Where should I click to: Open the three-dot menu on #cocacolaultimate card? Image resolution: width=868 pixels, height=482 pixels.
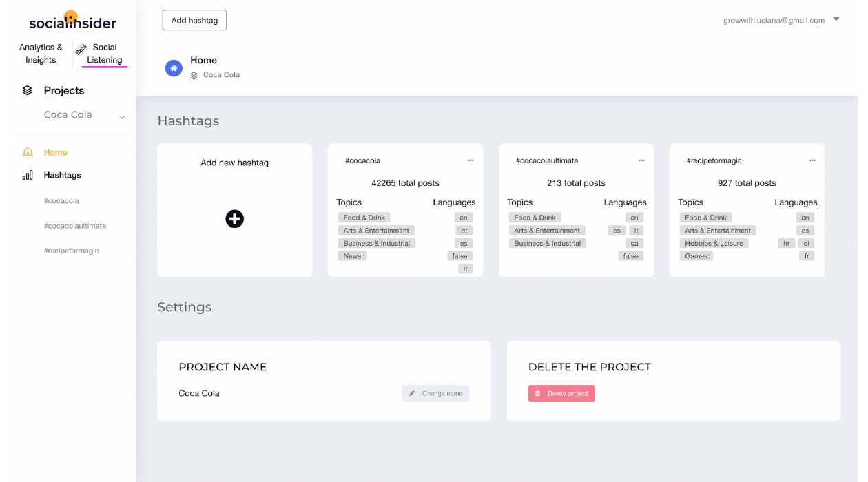click(x=641, y=160)
